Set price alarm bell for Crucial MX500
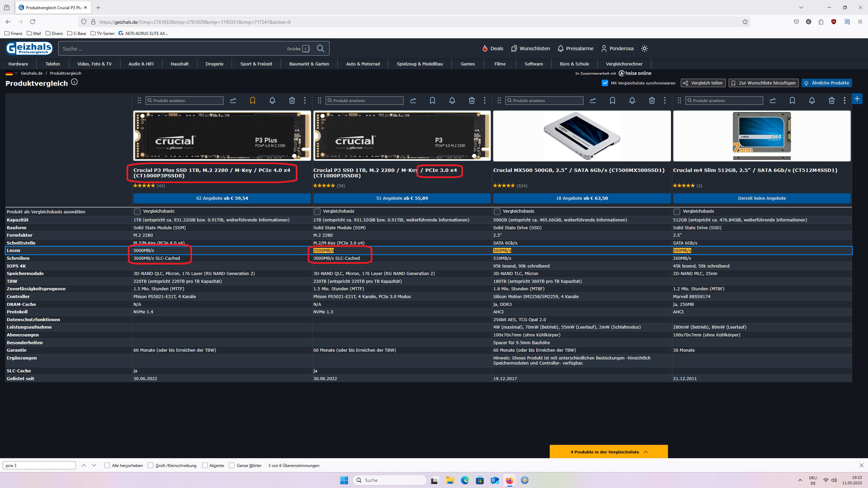Image resolution: width=868 pixels, height=488 pixels. coord(632,100)
